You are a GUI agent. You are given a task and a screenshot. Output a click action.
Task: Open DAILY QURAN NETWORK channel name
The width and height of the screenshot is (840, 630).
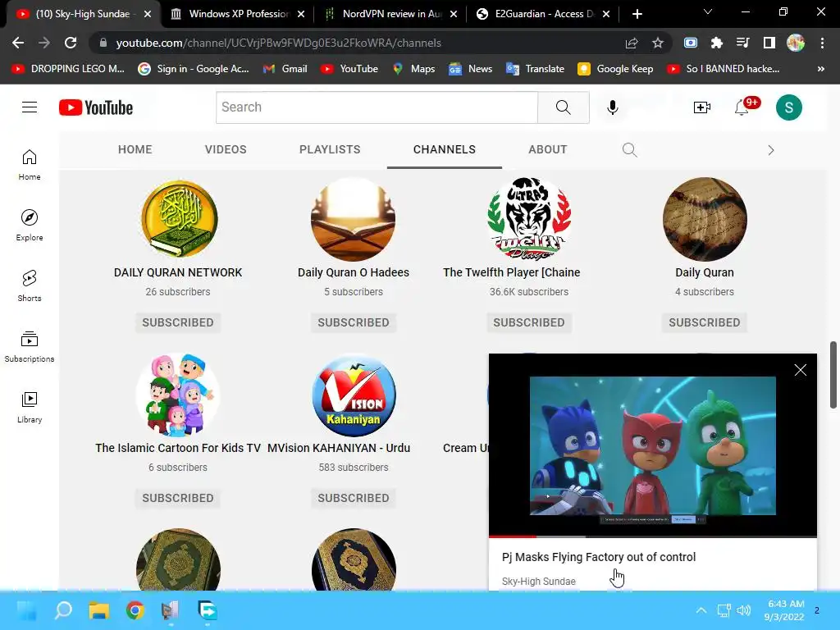coord(178,272)
